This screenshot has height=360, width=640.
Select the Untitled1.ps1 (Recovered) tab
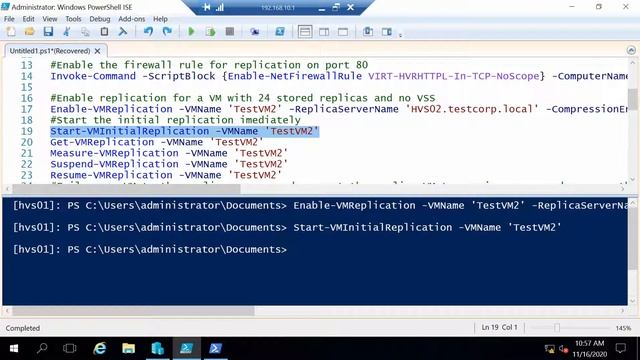coord(50,51)
